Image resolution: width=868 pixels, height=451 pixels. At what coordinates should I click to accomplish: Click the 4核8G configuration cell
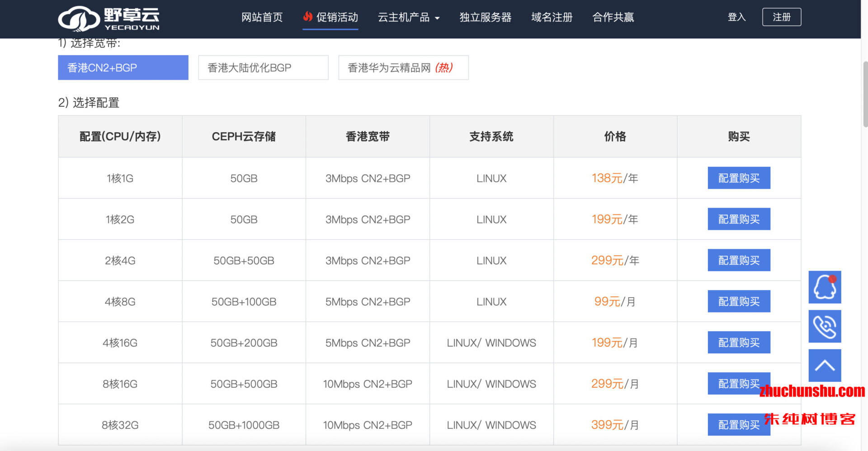120,302
